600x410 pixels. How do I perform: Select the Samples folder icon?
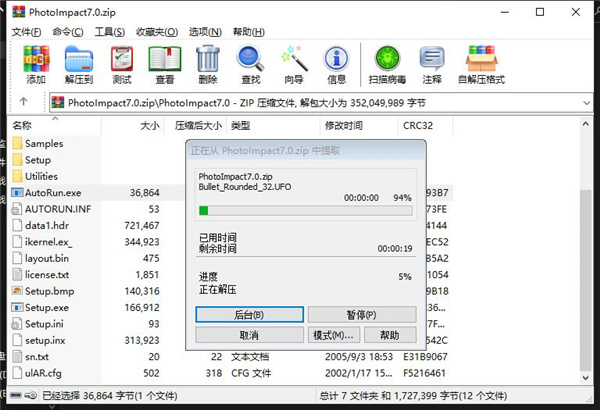point(17,143)
